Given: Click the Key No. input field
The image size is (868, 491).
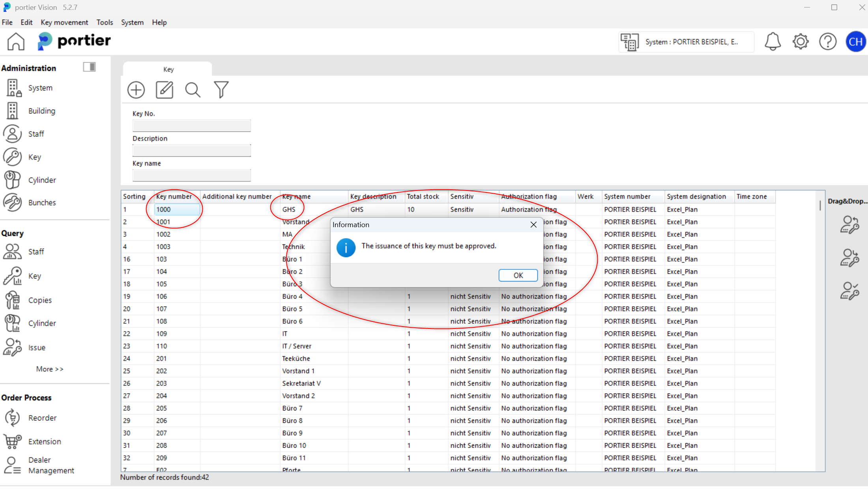Looking at the screenshot, I should [x=191, y=126].
